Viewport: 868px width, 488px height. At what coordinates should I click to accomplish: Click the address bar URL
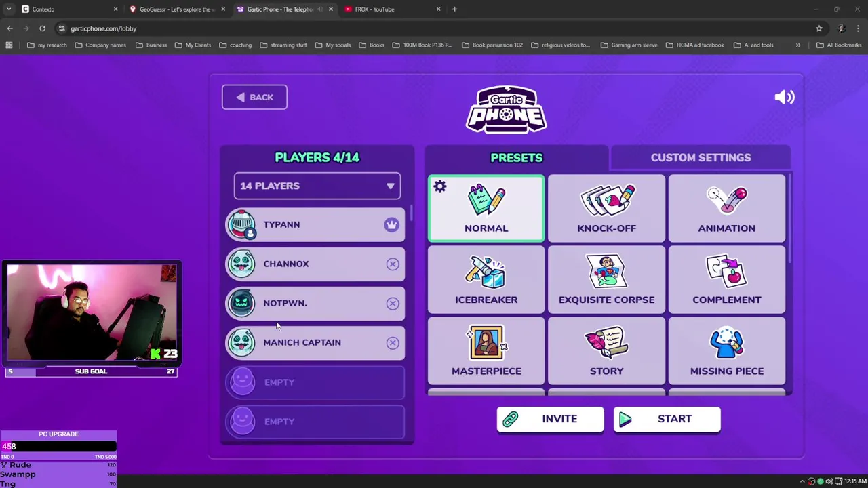click(x=103, y=28)
